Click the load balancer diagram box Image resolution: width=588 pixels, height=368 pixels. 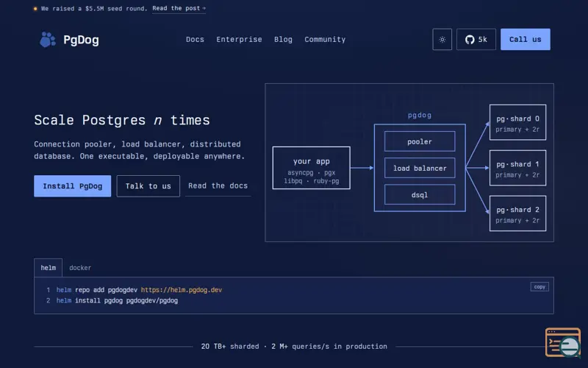click(420, 169)
